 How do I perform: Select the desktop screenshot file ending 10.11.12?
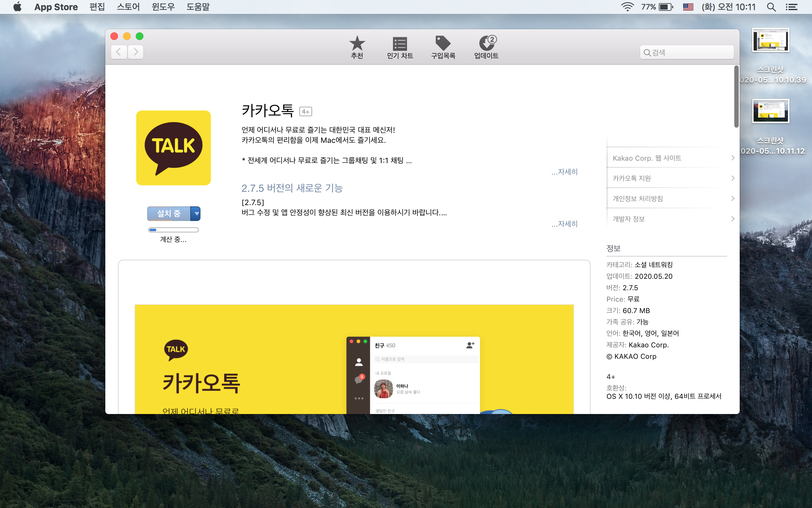[x=771, y=127]
